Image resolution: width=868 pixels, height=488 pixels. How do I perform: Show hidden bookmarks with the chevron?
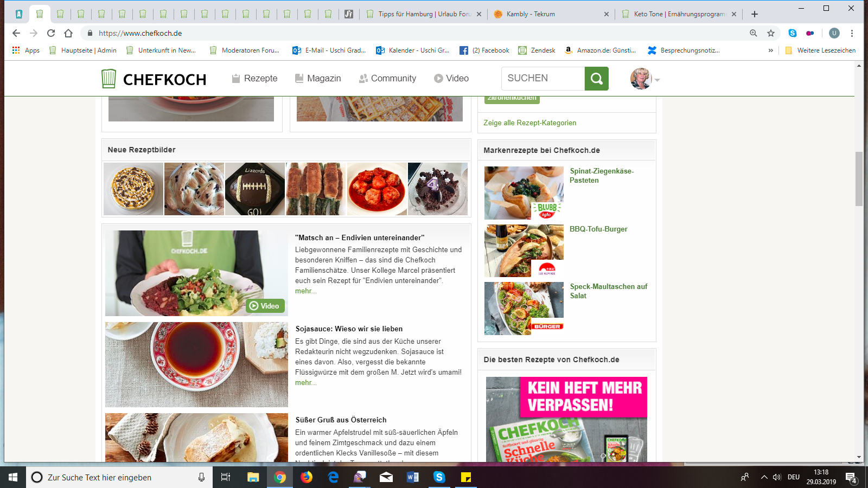770,50
